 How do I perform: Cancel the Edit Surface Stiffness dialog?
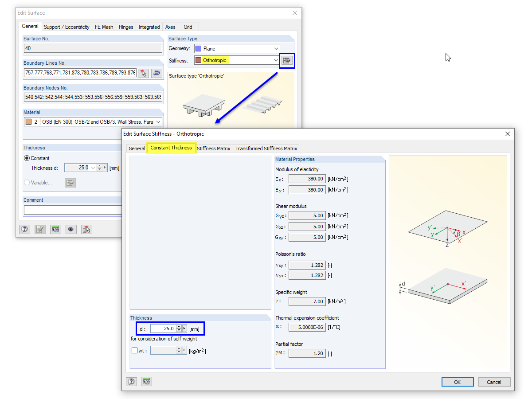(494, 382)
